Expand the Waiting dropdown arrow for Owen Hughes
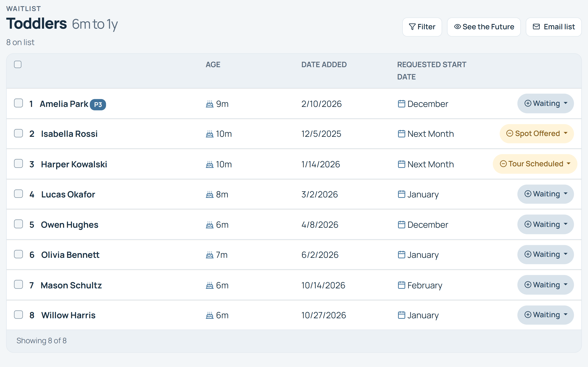Viewport: 588px width, 367px height. [x=566, y=224]
